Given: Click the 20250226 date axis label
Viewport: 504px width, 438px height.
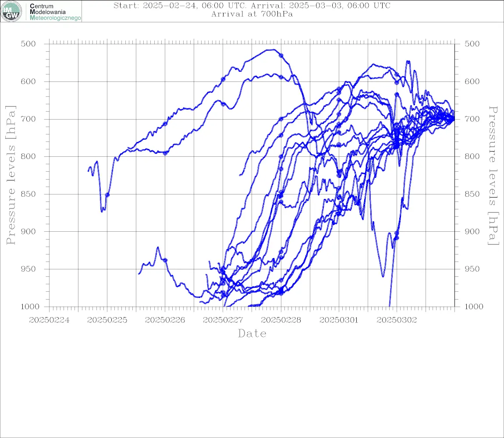Looking at the screenshot, I should pyautogui.click(x=165, y=320).
